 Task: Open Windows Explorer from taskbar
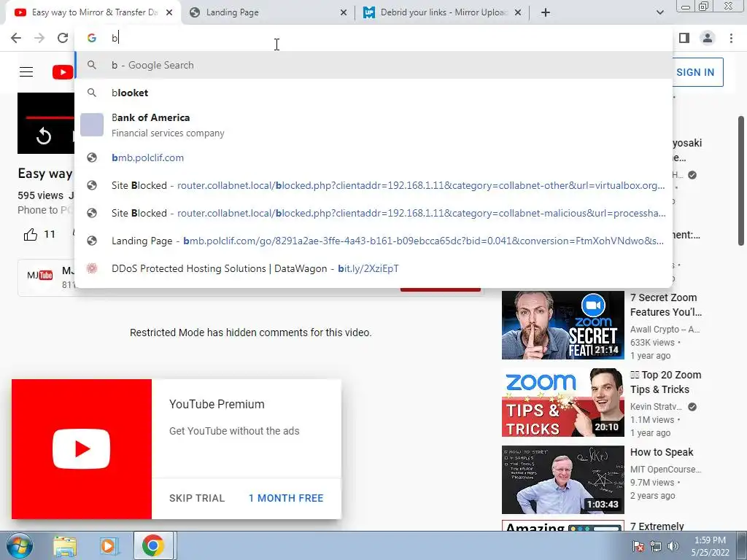click(x=65, y=545)
